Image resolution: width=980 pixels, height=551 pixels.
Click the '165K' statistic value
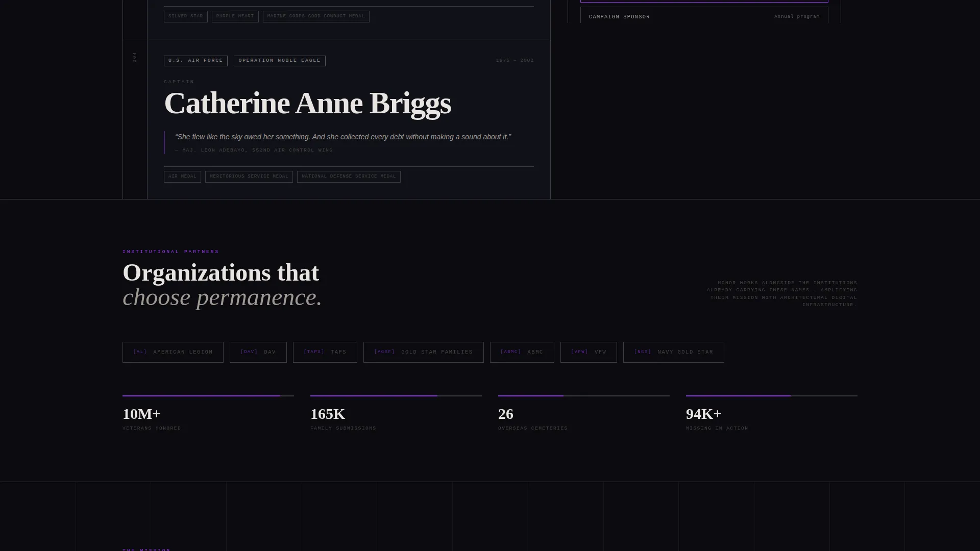(328, 414)
